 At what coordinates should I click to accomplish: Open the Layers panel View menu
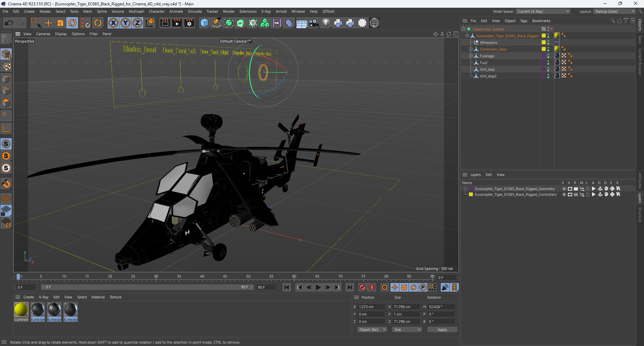tap(500, 175)
